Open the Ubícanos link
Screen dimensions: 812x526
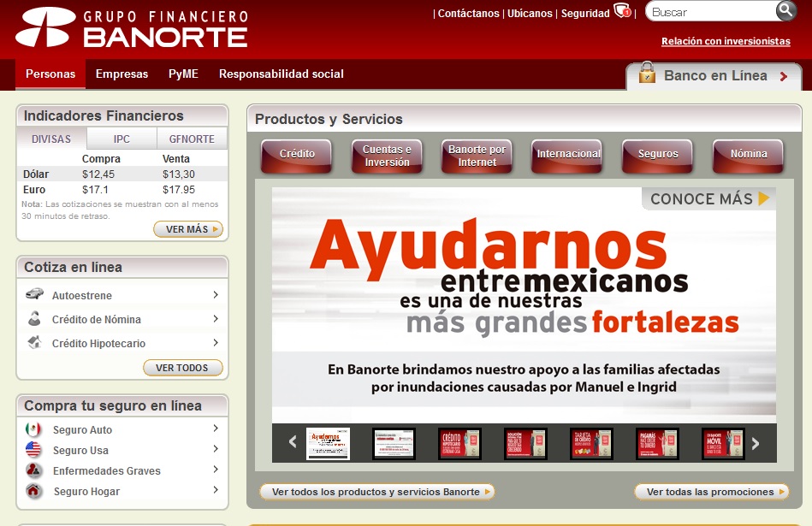[x=530, y=14]
